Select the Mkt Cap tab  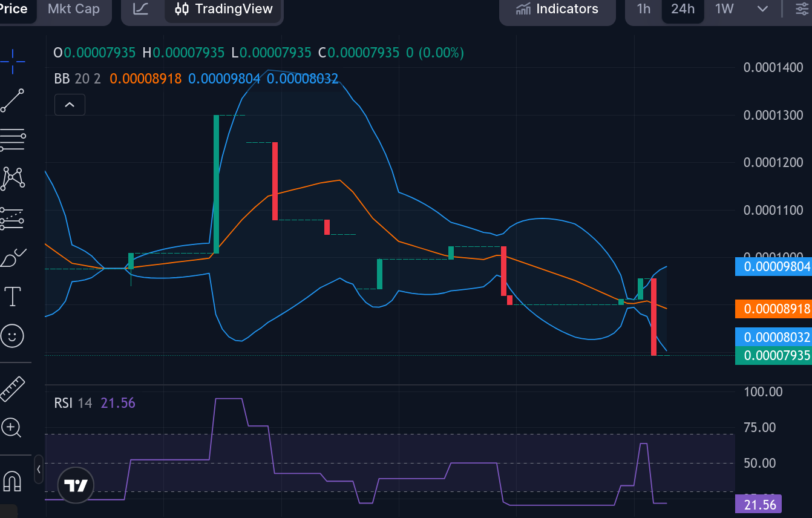[73, 9]
